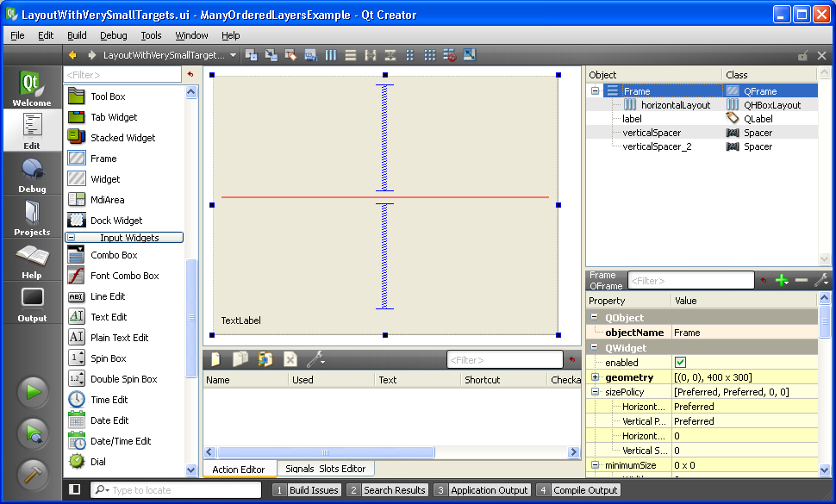Collapse the QWidget property group
The width and height of the screenshot is (836, 504).
point(594,347)
